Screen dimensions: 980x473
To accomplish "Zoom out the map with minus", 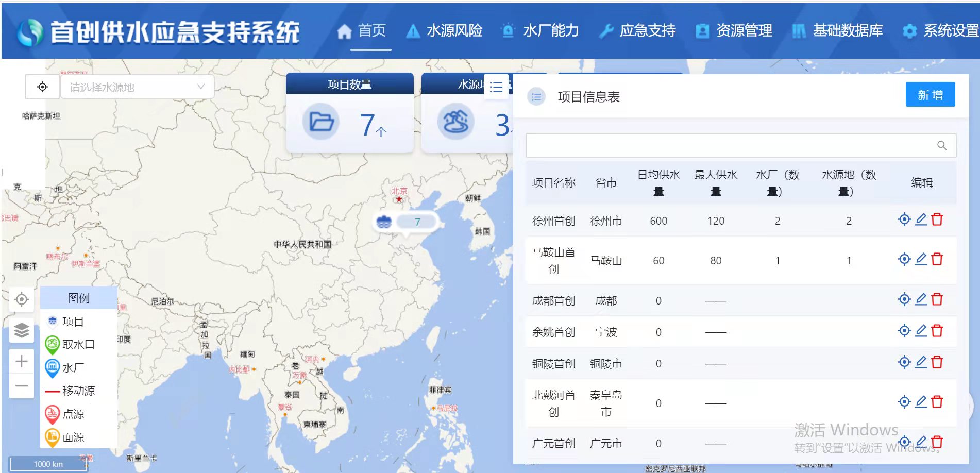I will (22, 386).
